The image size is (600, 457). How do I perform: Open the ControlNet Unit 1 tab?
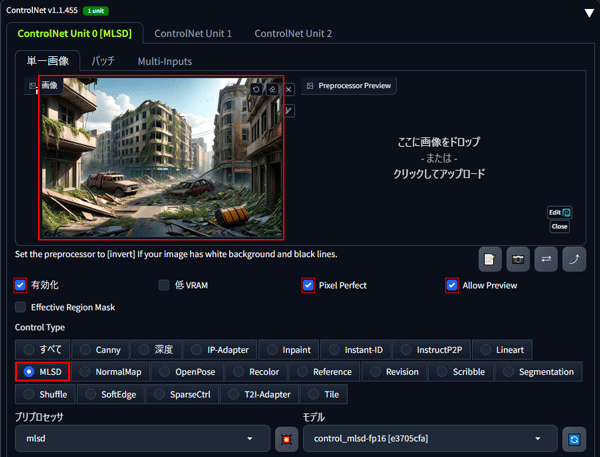pyautogui.click(x=193, y=34)
